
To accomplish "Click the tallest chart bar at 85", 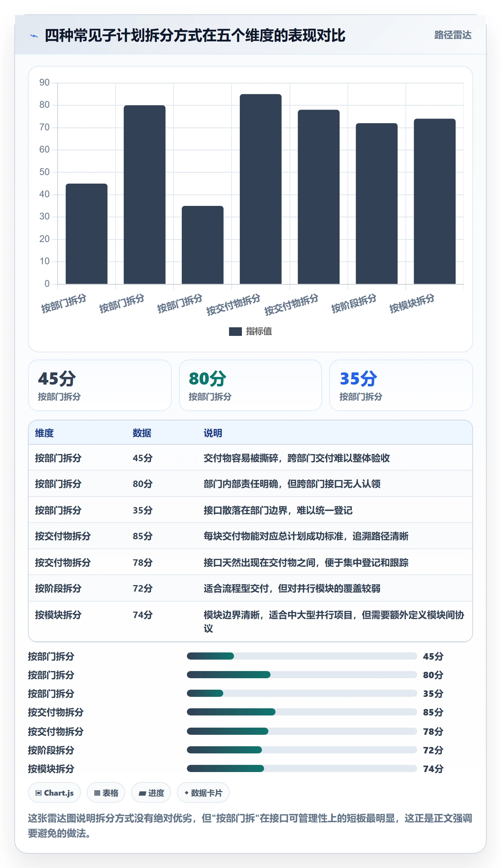I will [261, 189].
